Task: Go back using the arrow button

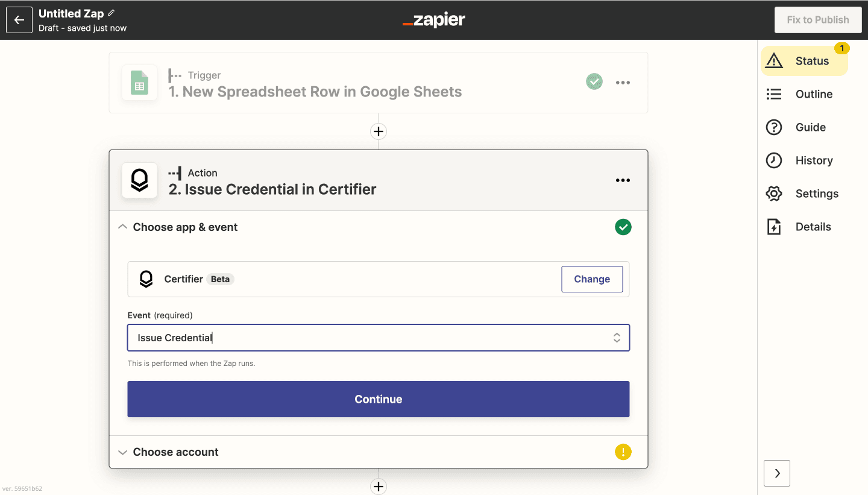Action: [19, 20]
